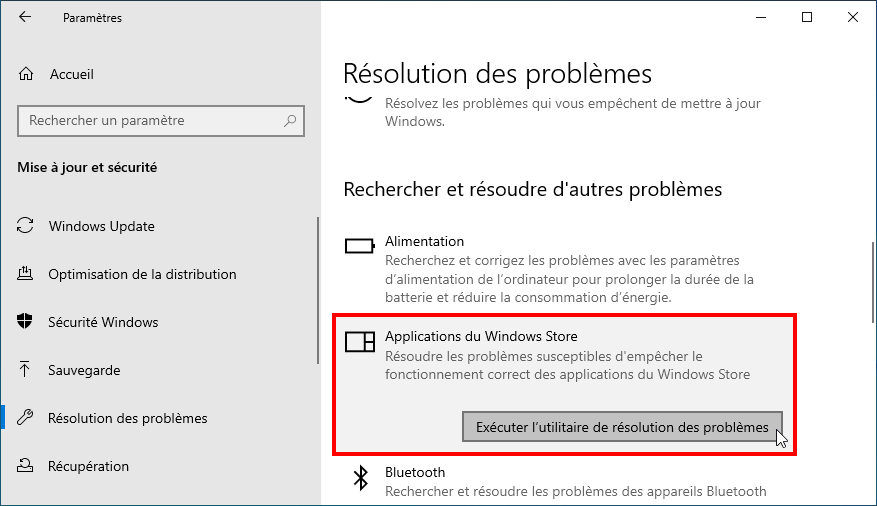Click the Résolution des problèmes wrench icon
This screenshot has height=506, width=877.
pyautogui.click(x=25, y=418)
